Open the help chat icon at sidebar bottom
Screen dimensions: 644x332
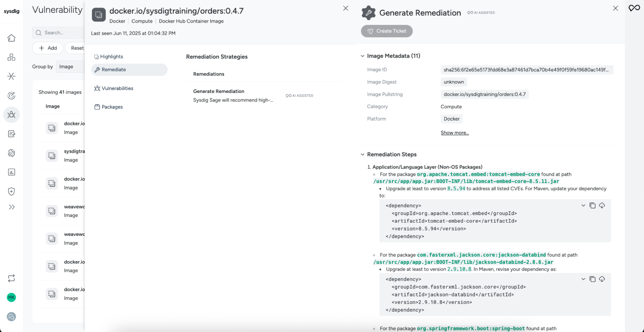pyautogui.click(x=11, y=317)
